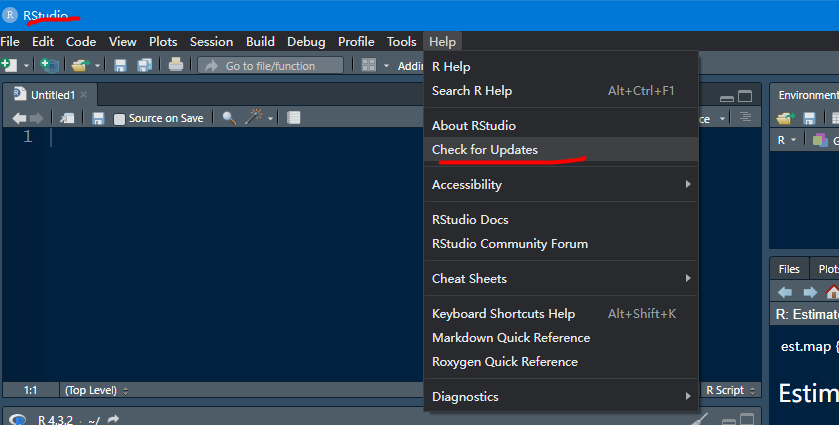The height and width of the screenshot is (425, 839).
Task: Switch to the Environment tab
Action: coord(808,95)
